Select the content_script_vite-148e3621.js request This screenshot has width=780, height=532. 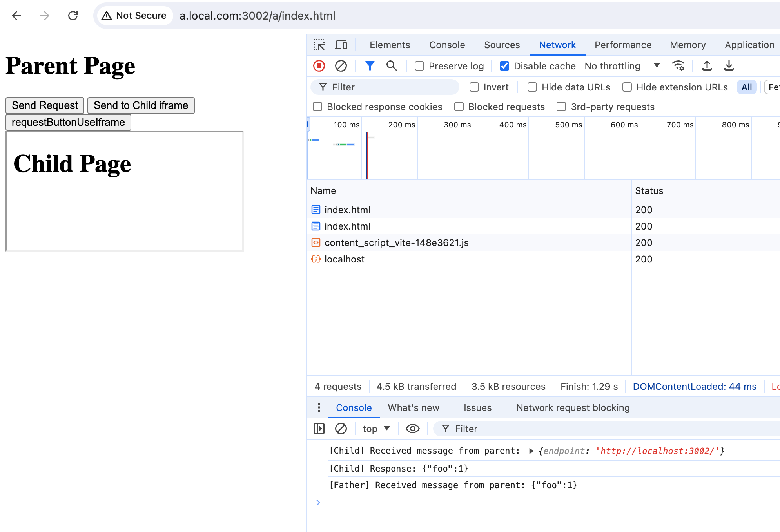coord(396,243)
